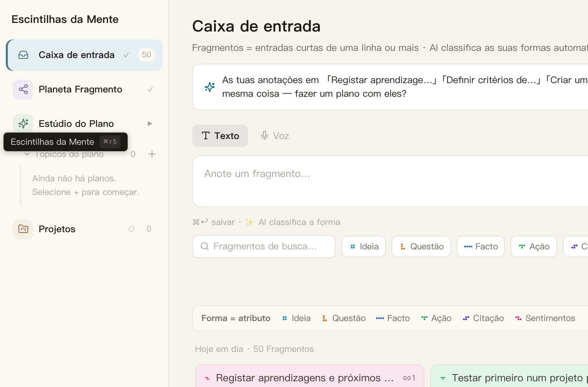Image resolution: width=588 pixels, height=387 pixels.
Task: Click the microphone icon in Voz tab
Action: (x=265, y=135)
